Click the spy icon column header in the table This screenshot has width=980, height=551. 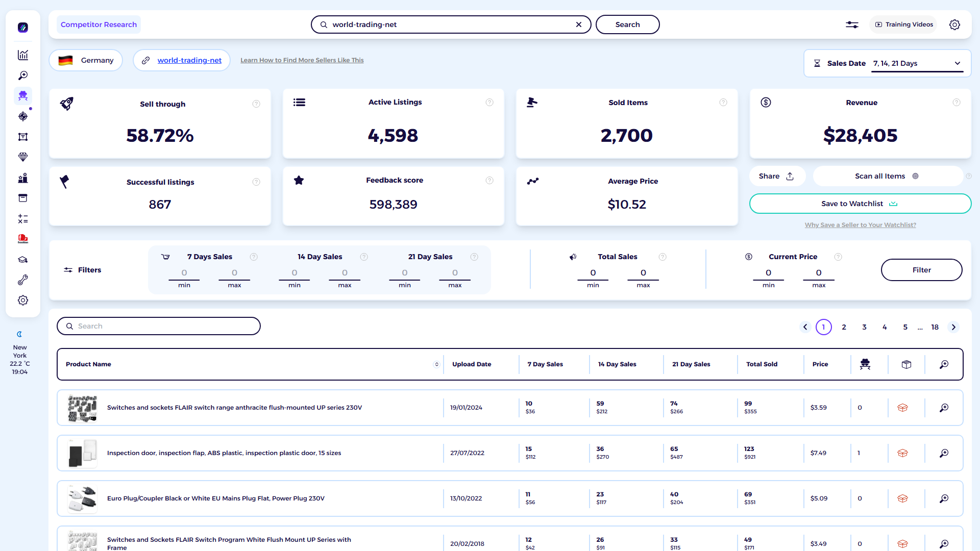coord(865,364)
